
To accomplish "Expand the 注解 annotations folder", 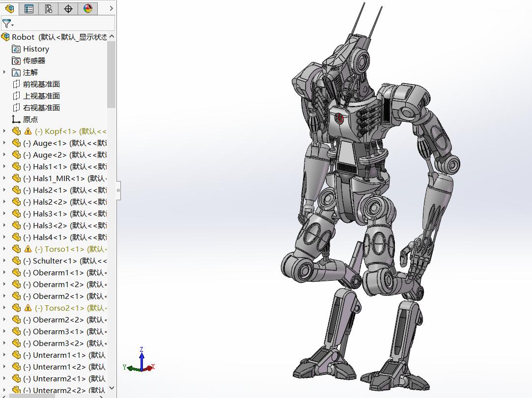I will click(4, 72).
